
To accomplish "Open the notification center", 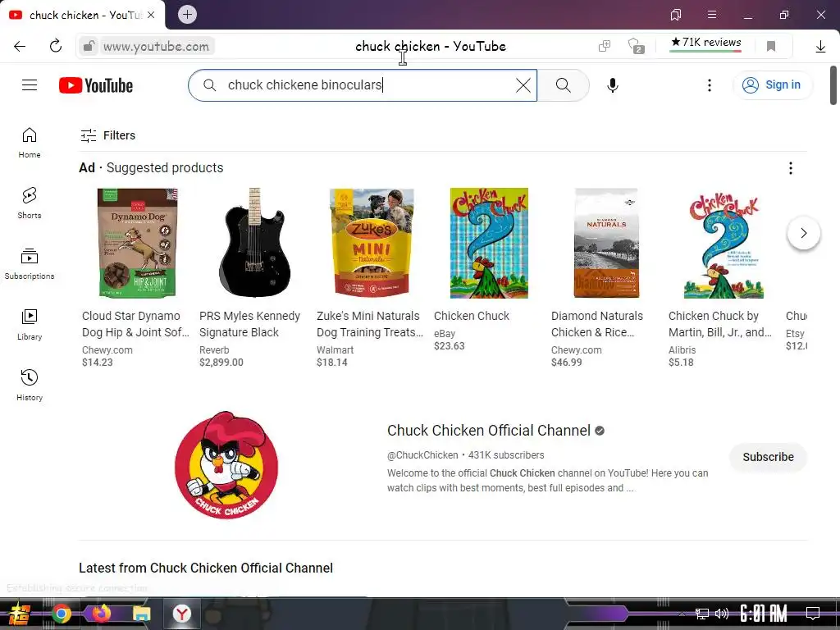I will [x=813, y=614].
